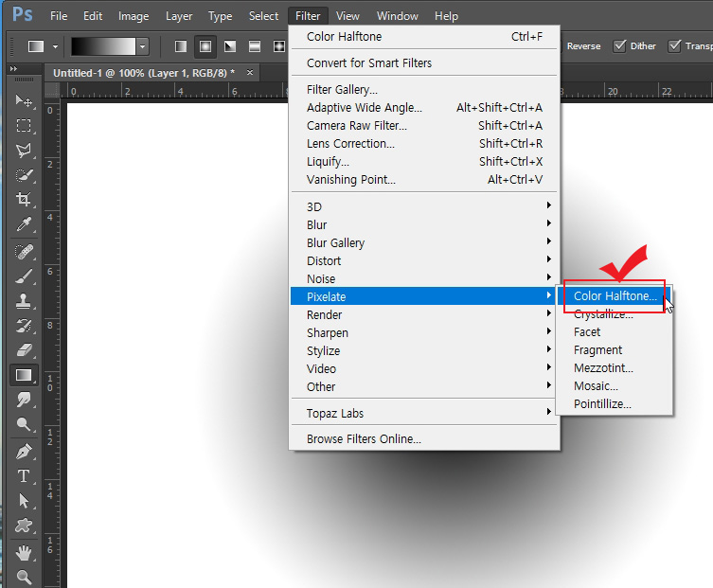Toggle the Dither checkbox
The image size is (713, 588).
(619, 46)
